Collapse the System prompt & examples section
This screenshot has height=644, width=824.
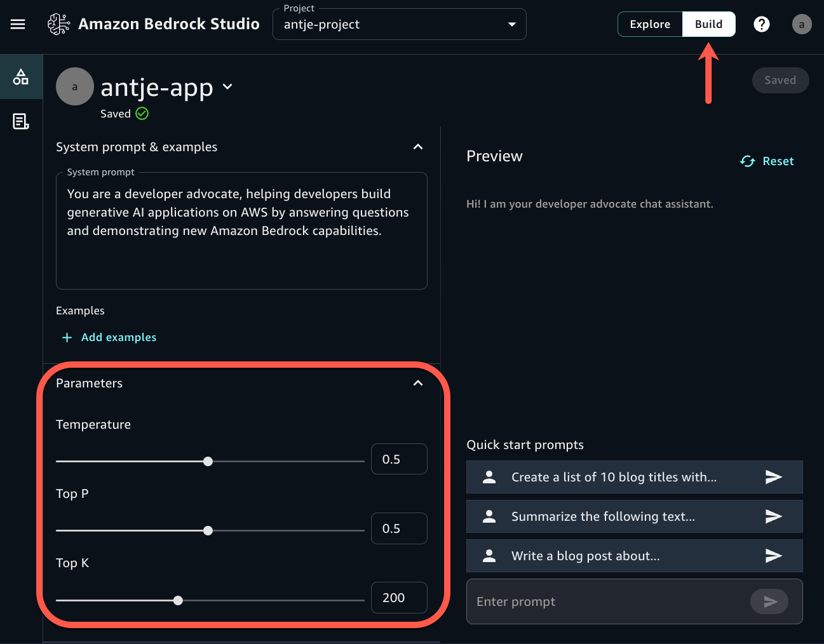point(418,147)
